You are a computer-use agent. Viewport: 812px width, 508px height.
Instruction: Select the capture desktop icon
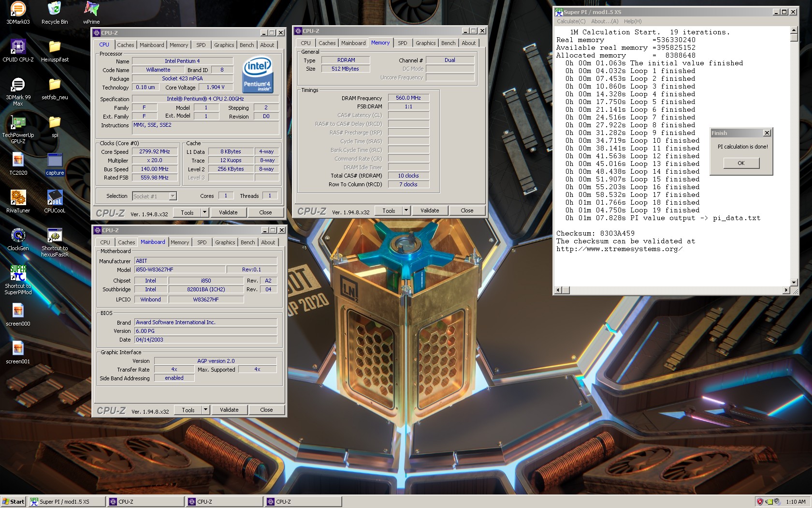55,164
